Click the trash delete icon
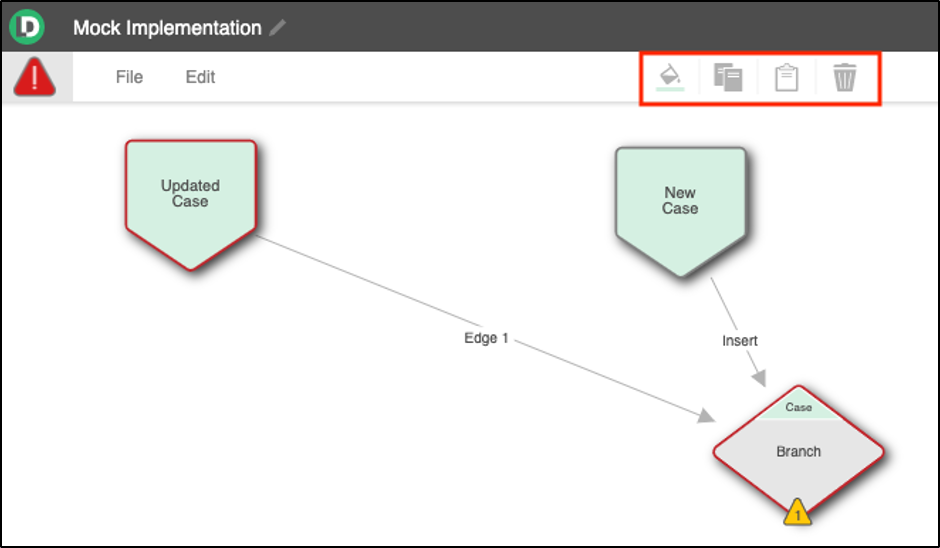 pos(844,77)
